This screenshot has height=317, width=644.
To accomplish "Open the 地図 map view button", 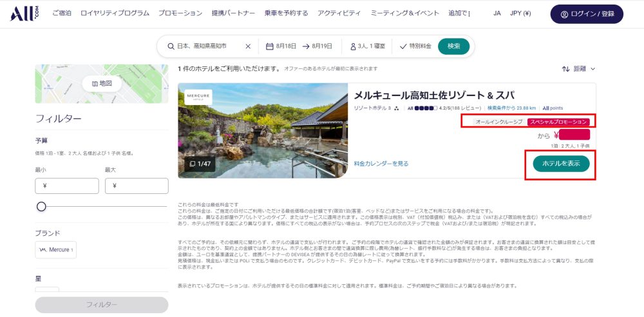I will pos(102,84).
